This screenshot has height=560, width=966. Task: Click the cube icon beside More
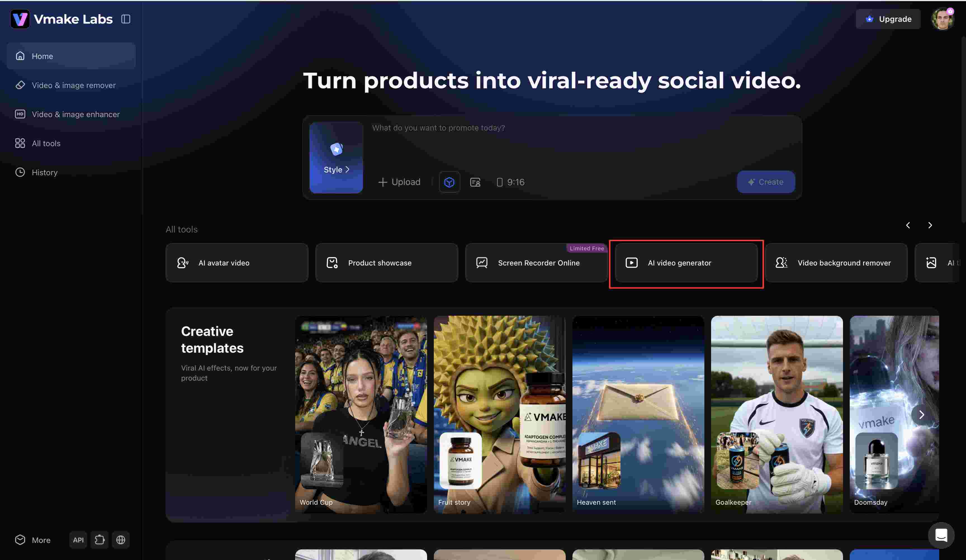click(20, 540)
